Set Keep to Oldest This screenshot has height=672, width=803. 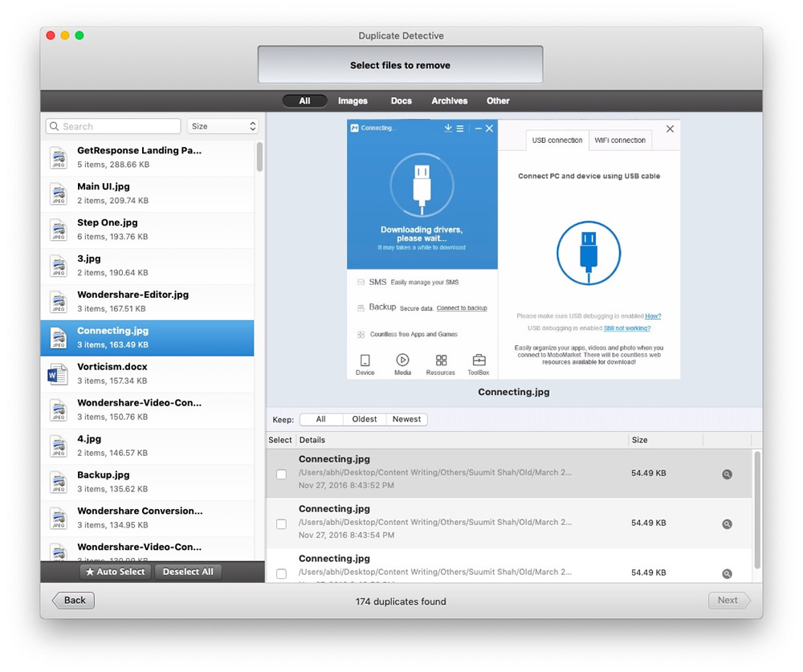[364, 419]
